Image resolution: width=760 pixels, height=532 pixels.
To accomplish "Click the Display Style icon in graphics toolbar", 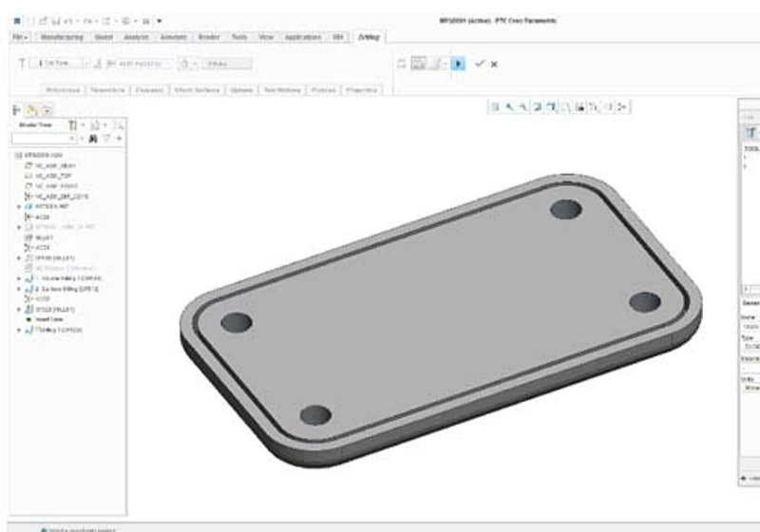I will coord(551,106).
